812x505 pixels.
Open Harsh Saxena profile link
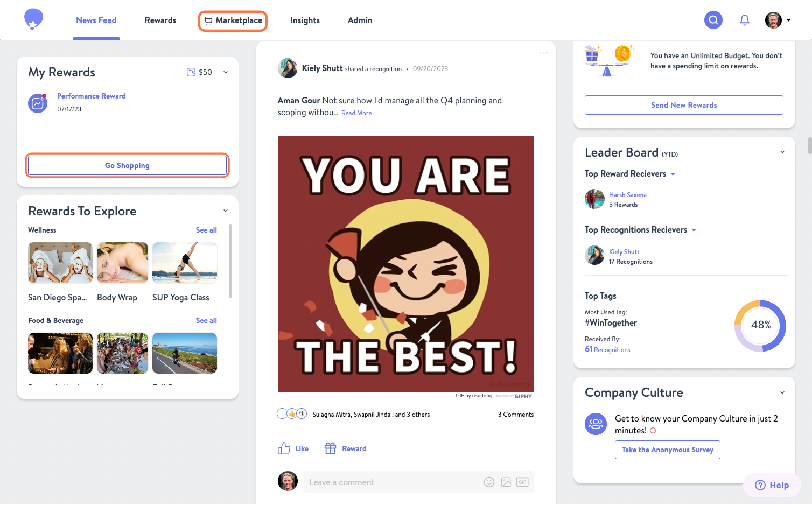(x=628, y=195)
